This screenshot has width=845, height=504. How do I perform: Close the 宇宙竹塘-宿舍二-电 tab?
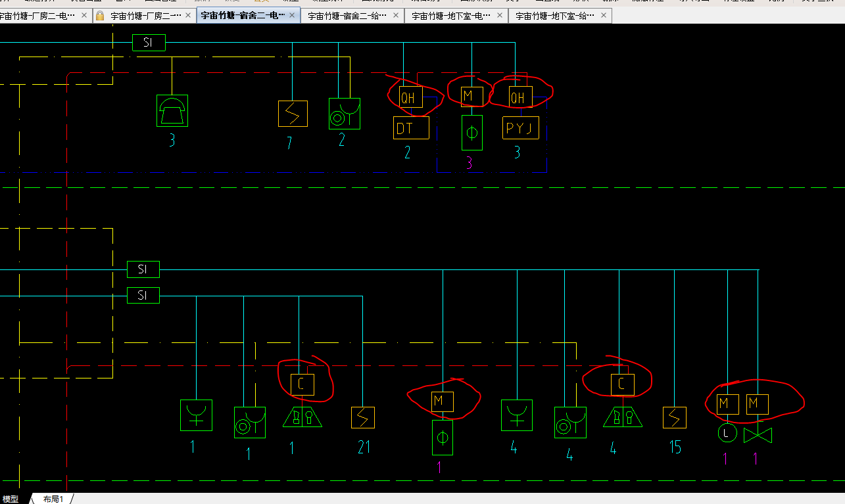click(x=292, y=15)
